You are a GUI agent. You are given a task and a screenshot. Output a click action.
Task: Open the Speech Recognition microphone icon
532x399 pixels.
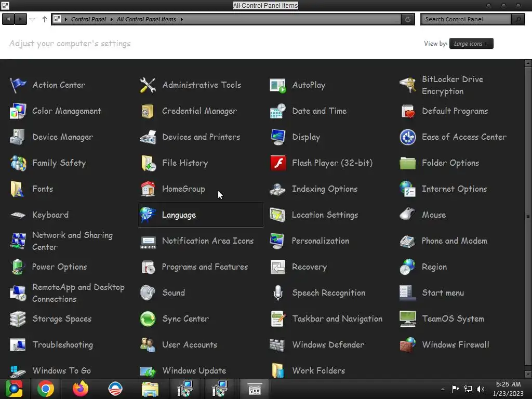pos(277,293)
